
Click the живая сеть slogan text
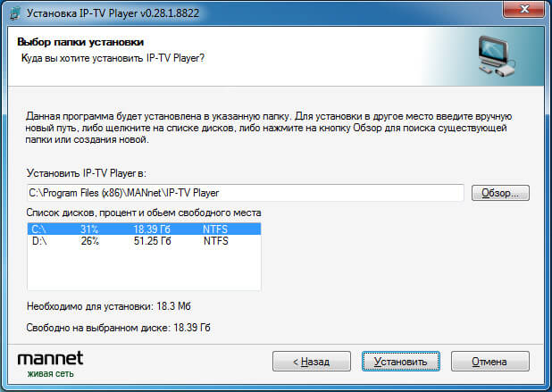click(50, 374)
